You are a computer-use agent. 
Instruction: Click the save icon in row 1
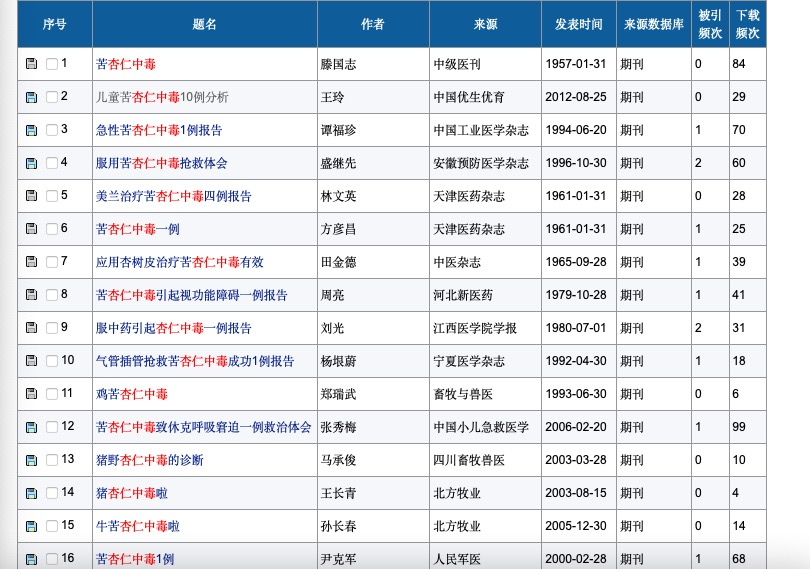pyautogui.click(x=32, y=64)
